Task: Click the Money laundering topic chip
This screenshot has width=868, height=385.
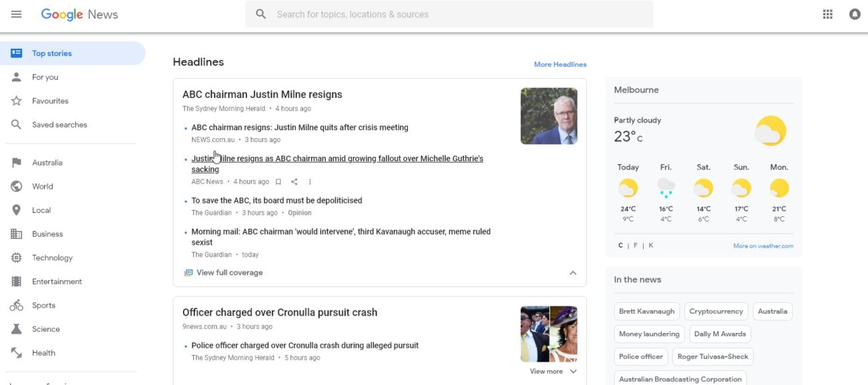Action: (649, 334)
